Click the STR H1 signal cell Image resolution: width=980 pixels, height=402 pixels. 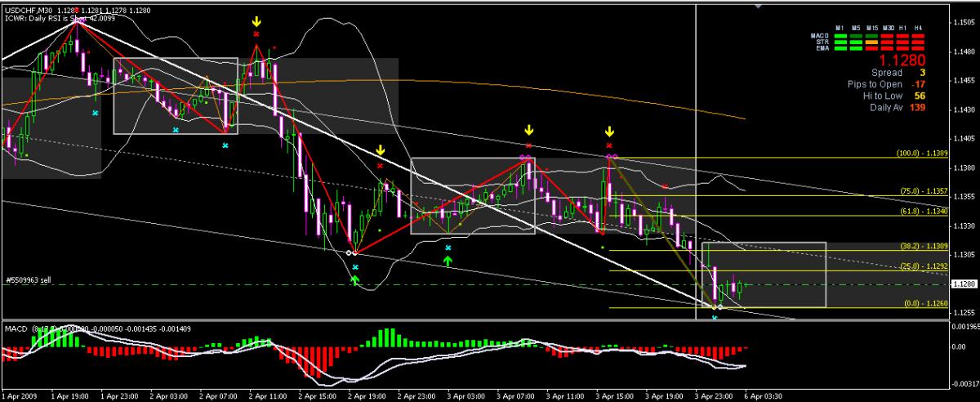coord(901,42)
